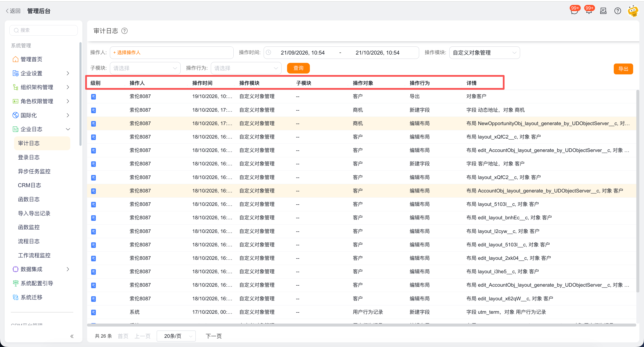This screenshot has height=347, width=644.
Task: Go to 下一页
Action: pyautogui.click(x=214, y=336)
